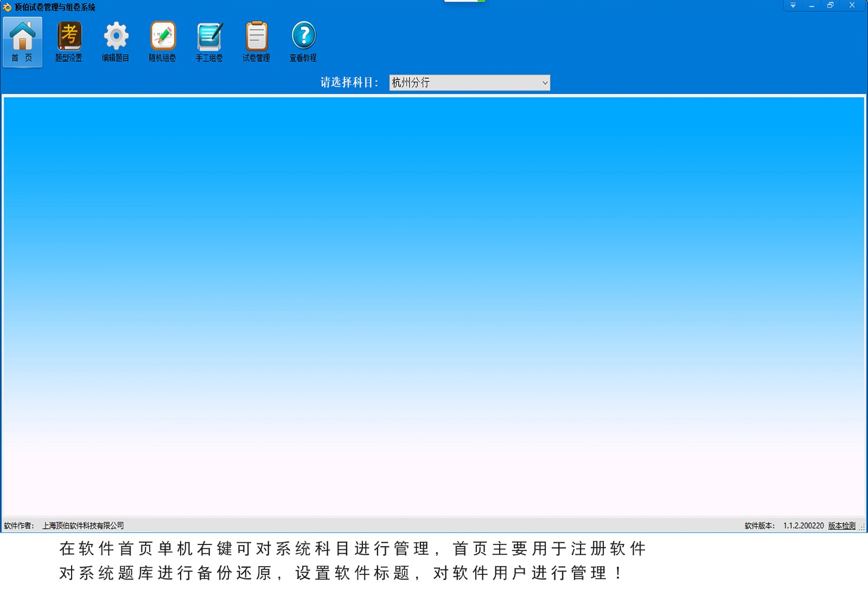Restore down the application window
The width and height of the screenshot is (868, 589).
830,5
